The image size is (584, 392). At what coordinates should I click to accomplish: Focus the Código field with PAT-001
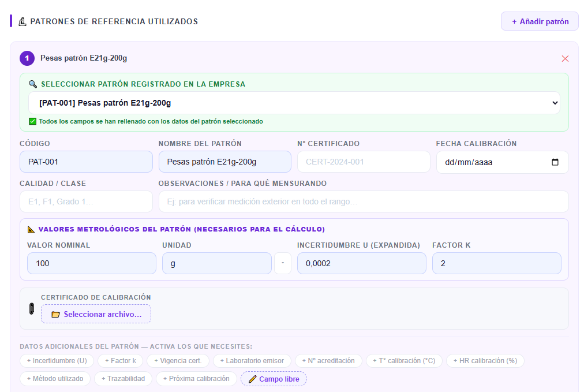(x=86, y=162)
